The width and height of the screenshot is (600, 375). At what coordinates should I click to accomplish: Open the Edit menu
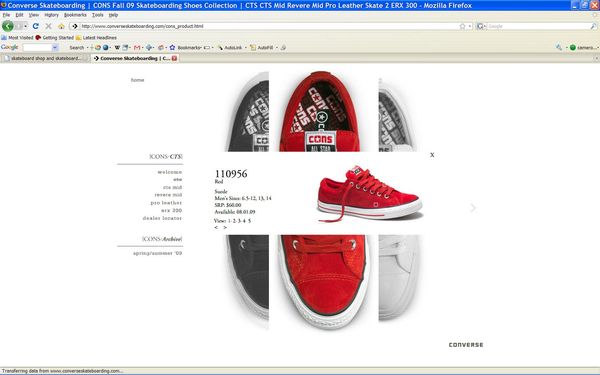[19, 15]
